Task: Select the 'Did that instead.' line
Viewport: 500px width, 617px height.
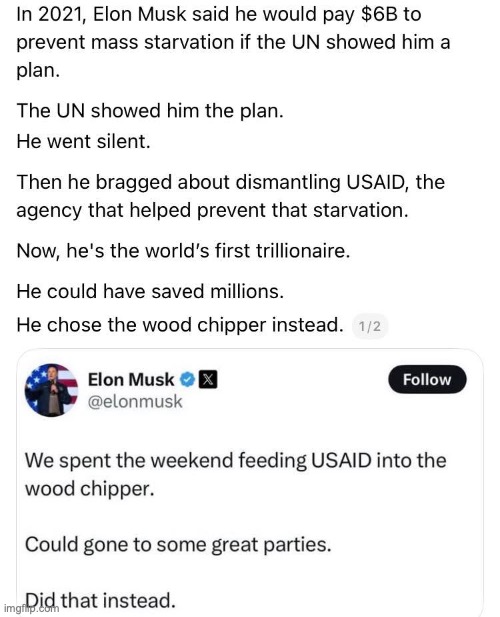Action: 100,600
